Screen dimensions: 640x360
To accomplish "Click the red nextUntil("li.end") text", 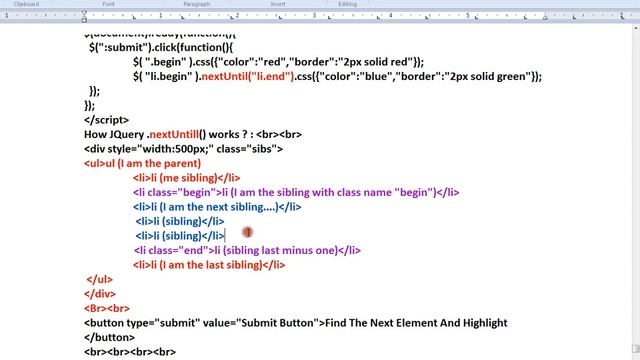I will [247, 76].
